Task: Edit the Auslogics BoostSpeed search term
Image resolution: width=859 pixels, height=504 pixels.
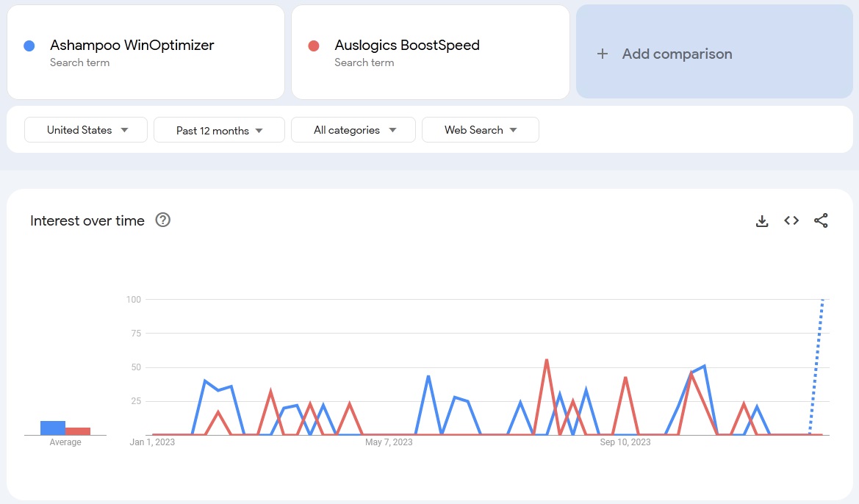Action: [431, 53]
